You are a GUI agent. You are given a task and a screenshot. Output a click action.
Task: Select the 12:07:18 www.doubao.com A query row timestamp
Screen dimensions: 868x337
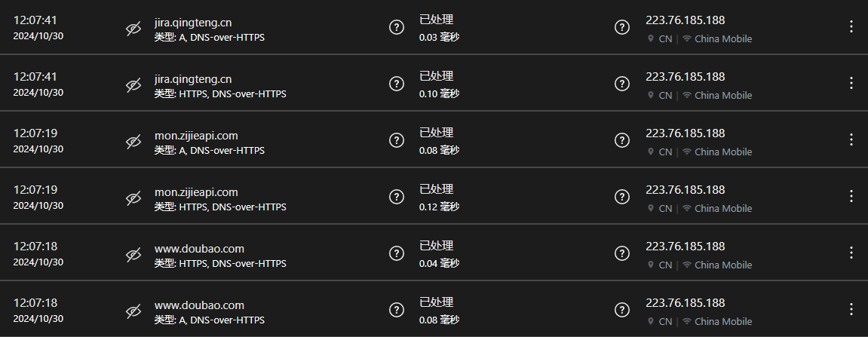tap(35, 302)
